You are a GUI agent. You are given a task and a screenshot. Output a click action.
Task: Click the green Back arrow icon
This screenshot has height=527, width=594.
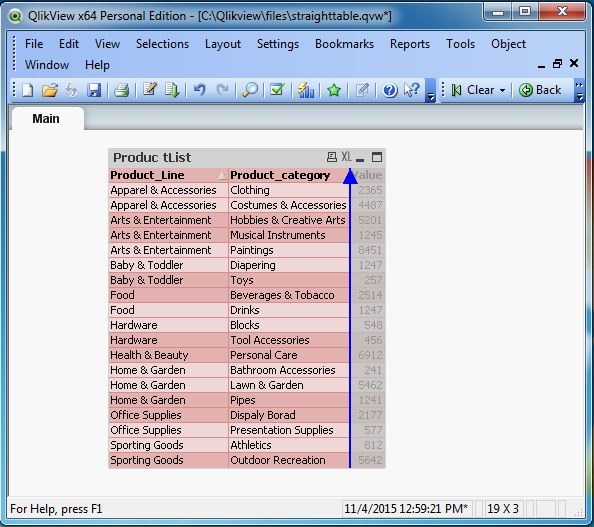point(526,90)
